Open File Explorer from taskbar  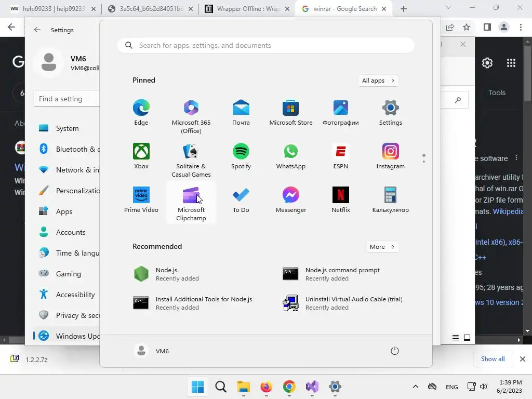pos(243,387)
